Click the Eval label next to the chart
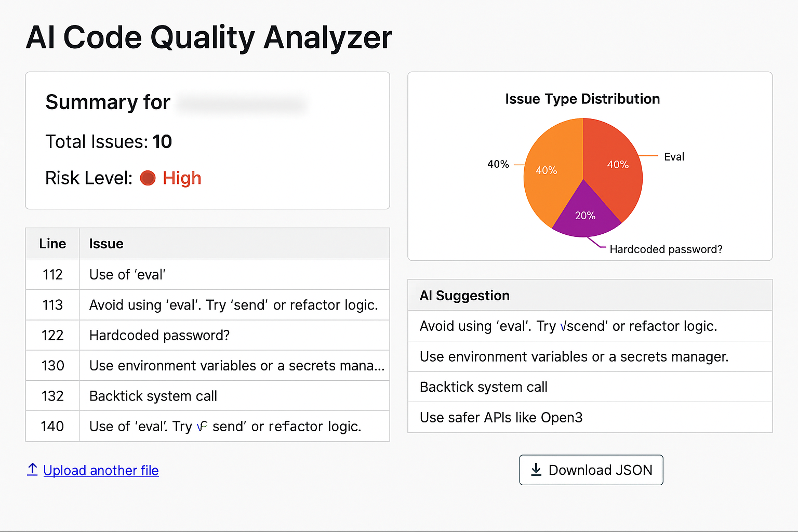Screen dimensions: 798x532 click(674, 156)
